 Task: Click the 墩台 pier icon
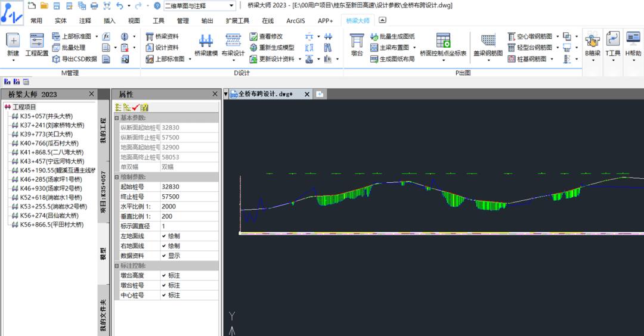[357, 45]
